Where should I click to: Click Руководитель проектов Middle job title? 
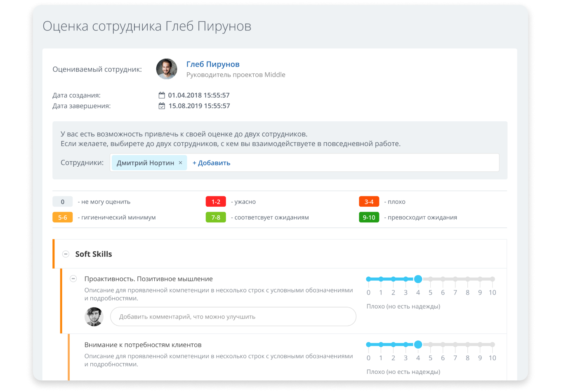tap(236, 75)
